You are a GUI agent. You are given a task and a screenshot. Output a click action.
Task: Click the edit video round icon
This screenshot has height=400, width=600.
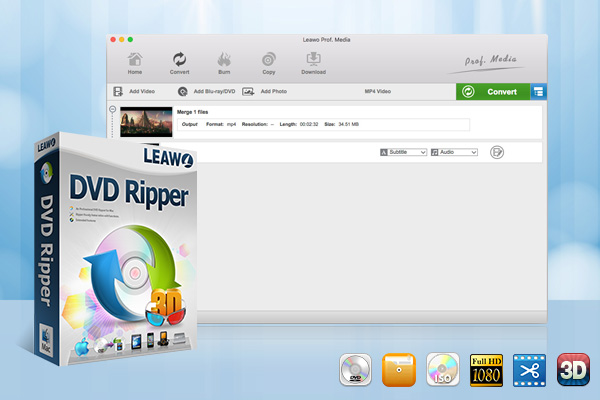(497, 152)
